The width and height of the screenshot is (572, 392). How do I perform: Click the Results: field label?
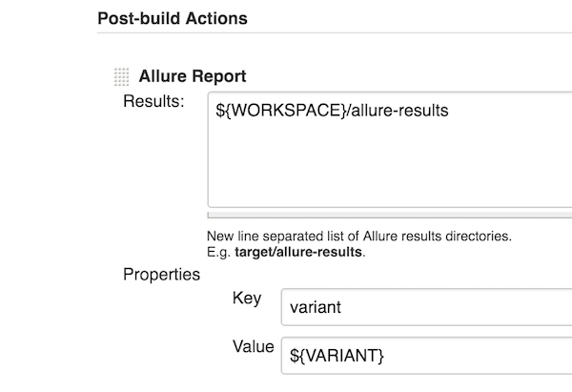(153, 101)
